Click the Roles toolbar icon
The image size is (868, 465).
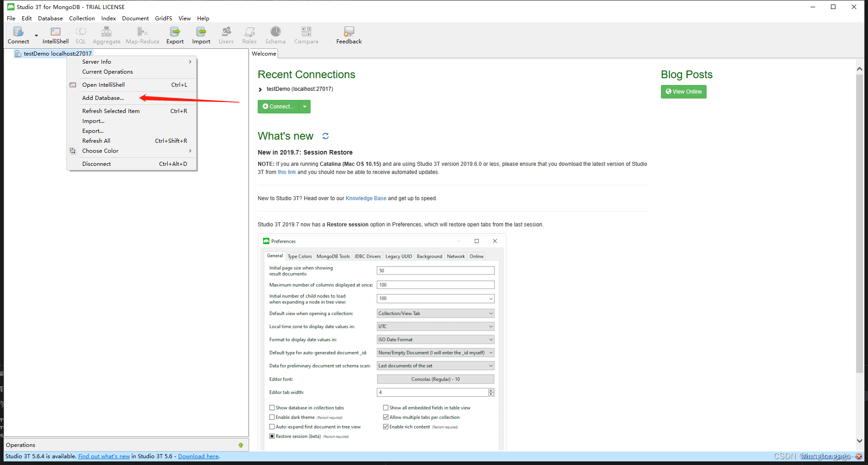point(250,35)
